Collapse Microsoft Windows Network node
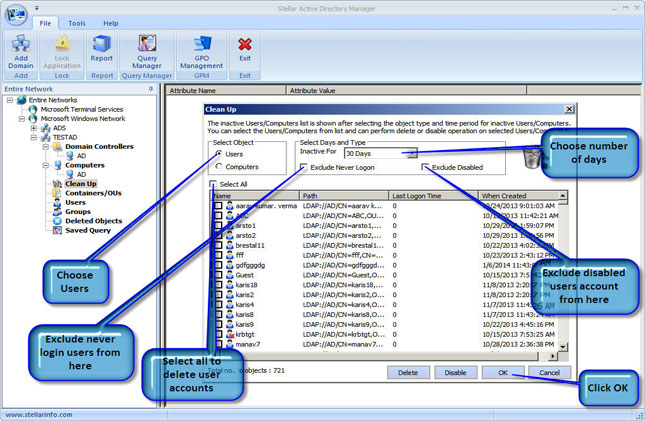 pyautogui.click(x=22, y=119)
